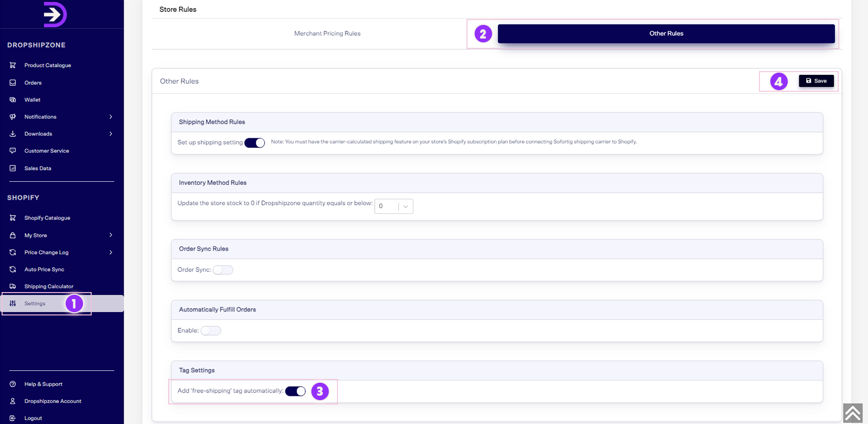Click the Dropshipzone arrow logo

(x=55, y=14)
